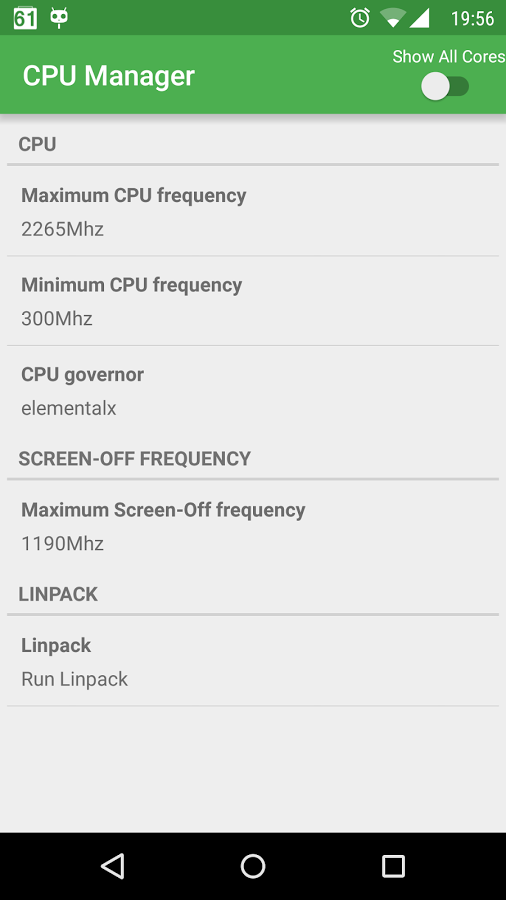Open Maximum Screen-Off frequency setting

point(253,526)
